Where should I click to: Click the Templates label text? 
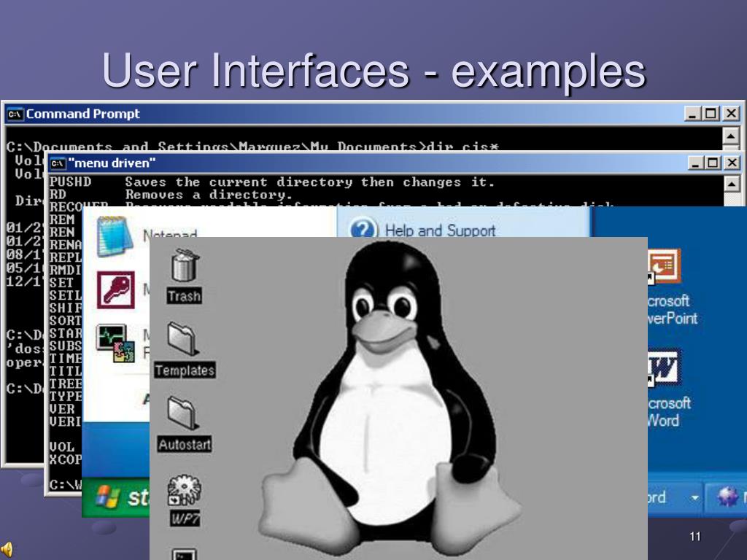point(185,370)
